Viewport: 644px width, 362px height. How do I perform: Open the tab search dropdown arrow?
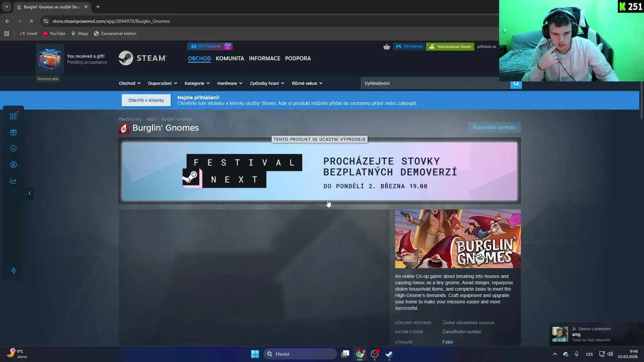7,7
